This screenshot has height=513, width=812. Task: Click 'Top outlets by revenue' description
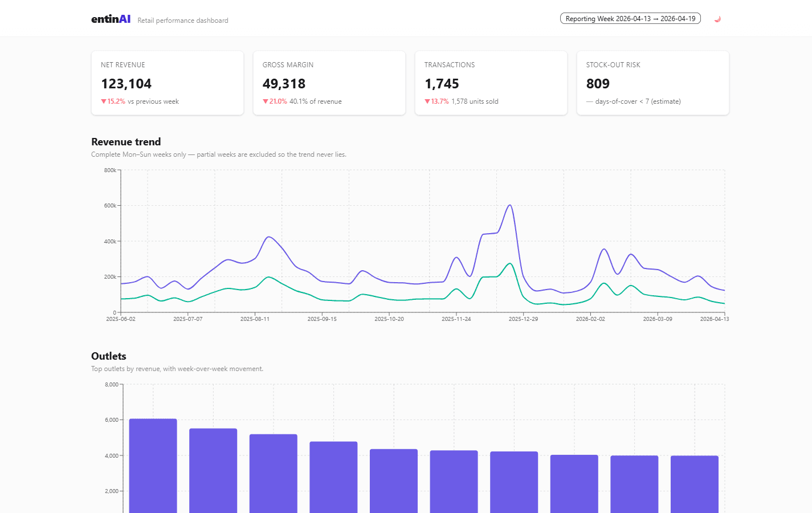tap(177, 369)
